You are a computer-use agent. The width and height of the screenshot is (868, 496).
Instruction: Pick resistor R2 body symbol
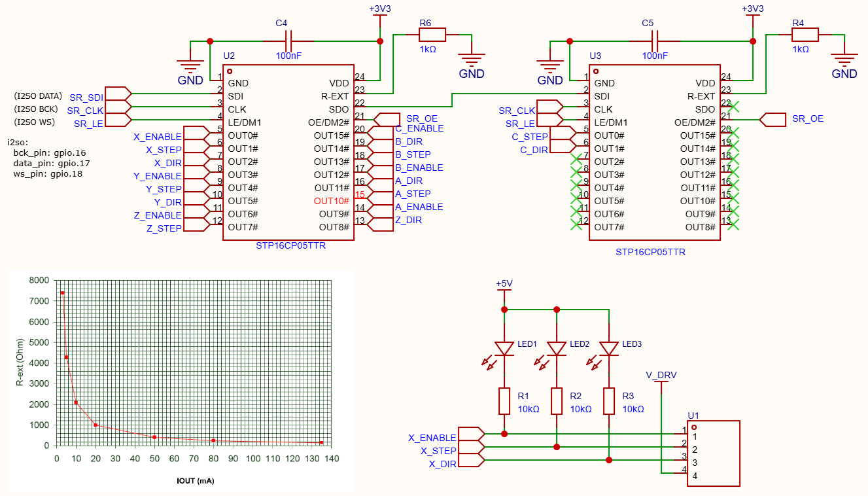tap(557, 401)
